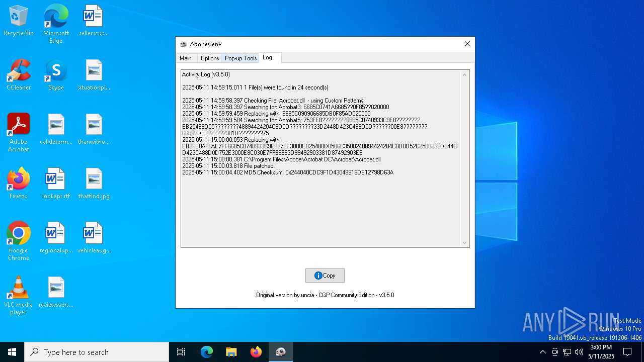Launch Edge from the taskbar

pyautogui.click(x=207, y=352)
